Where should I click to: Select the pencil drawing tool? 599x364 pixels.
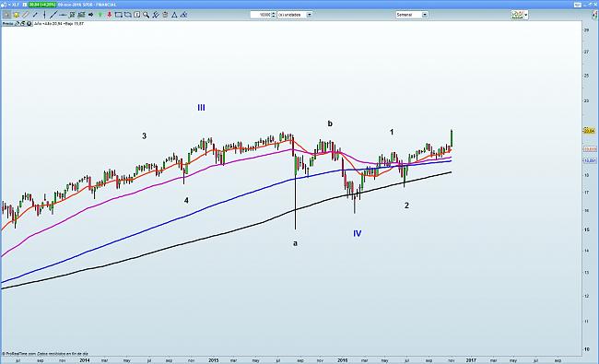click(x=26, y=15)
